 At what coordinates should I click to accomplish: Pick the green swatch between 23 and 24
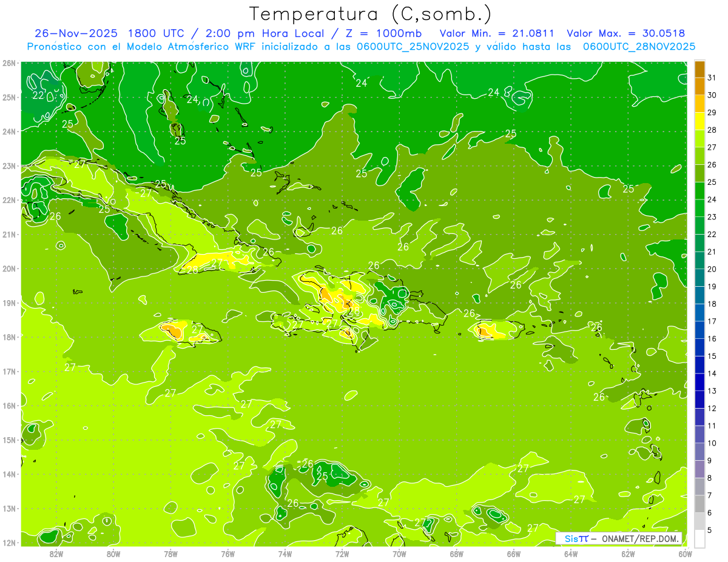pyautogui.click(x=700, y=208)
